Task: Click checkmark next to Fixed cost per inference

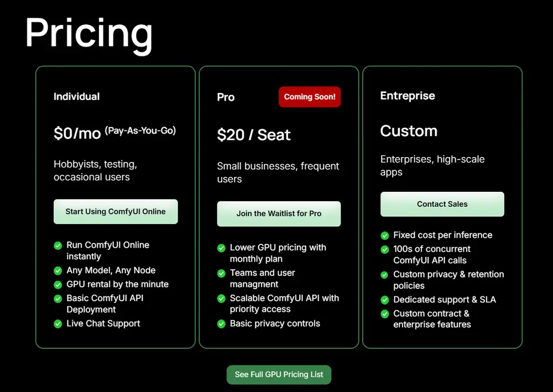Action: 385,235
